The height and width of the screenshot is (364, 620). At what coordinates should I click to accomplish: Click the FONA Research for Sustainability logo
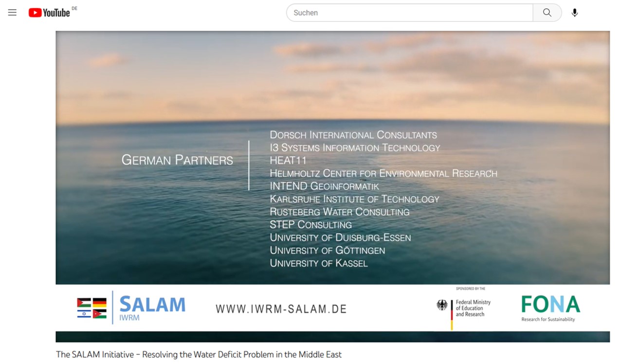click(550, 308)
